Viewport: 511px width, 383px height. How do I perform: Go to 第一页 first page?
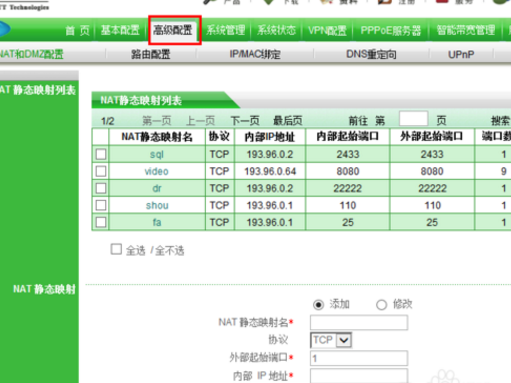[157, 121]
